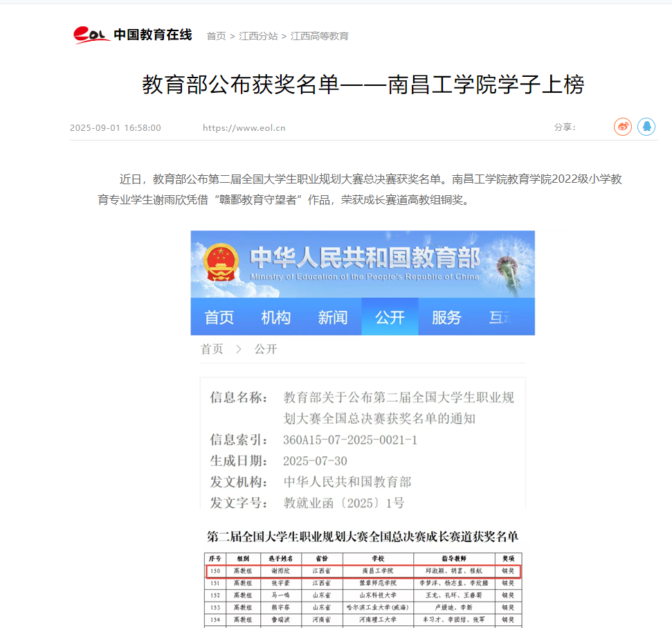Click the https://www.eol.cn source URL
The image size is (672, 628).
[244, 127]
